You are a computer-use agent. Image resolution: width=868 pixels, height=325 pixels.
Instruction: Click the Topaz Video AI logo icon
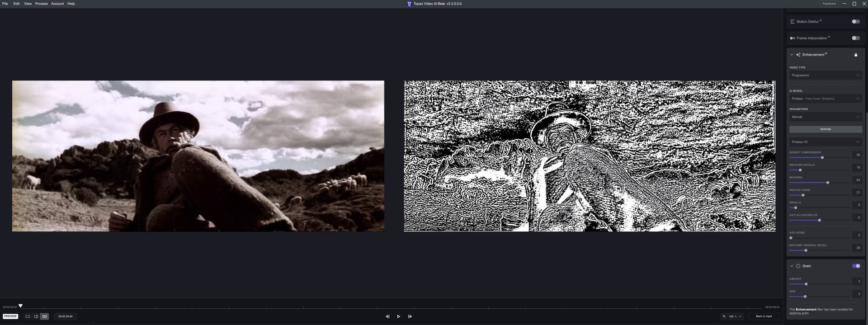pos(409,4)
